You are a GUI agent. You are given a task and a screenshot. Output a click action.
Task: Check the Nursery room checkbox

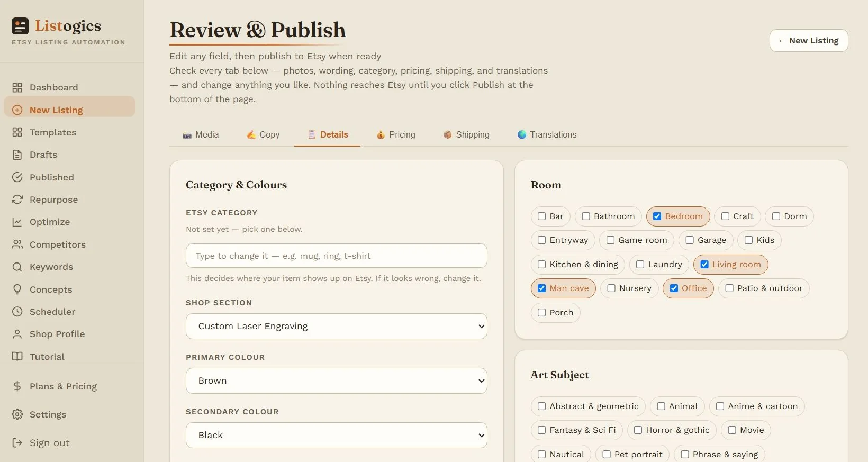click(x=611, y=288)
